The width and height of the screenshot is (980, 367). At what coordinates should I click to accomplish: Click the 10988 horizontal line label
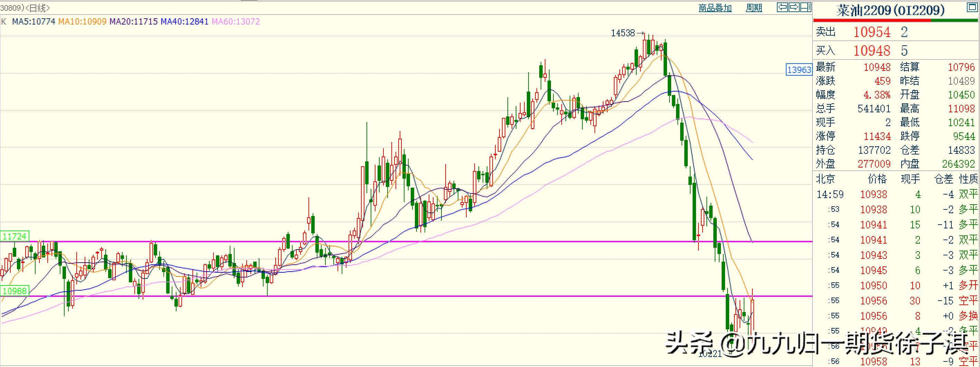click(x=15, y=291)
